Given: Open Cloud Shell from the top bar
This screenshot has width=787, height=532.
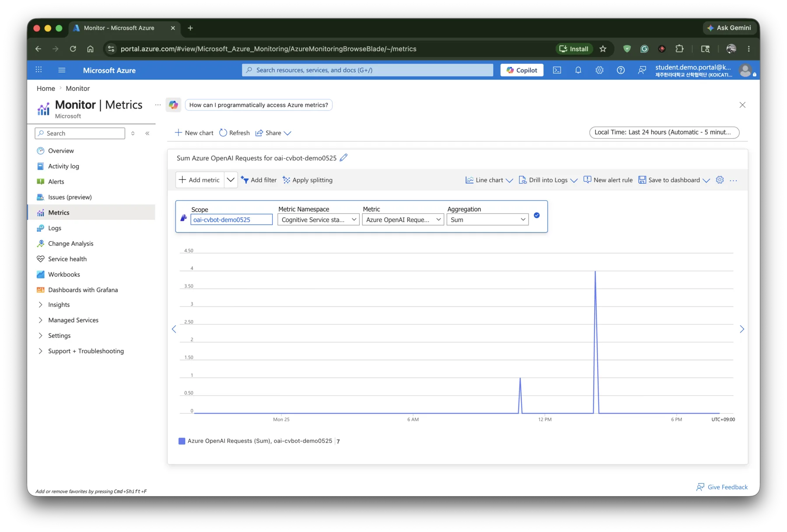Looking at the screenshot, I should (x=557, y=70).
